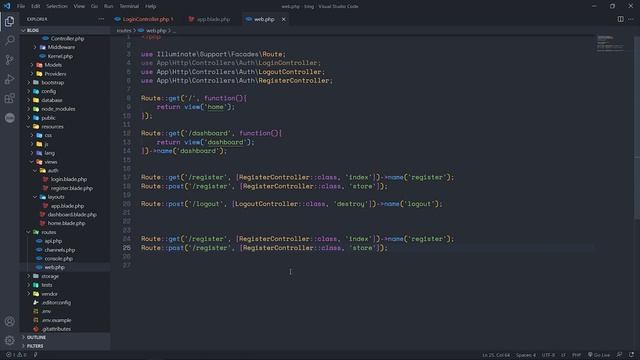Screen dimensions: 640x360
Task: Click the split editor right icon
Action: (x=620, y=19)
